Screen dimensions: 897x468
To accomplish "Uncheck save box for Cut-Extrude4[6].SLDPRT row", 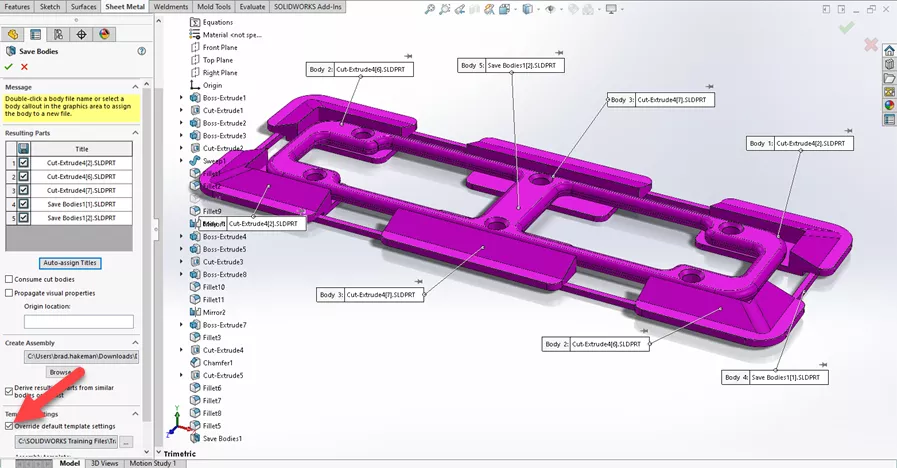I will [23, 176].
